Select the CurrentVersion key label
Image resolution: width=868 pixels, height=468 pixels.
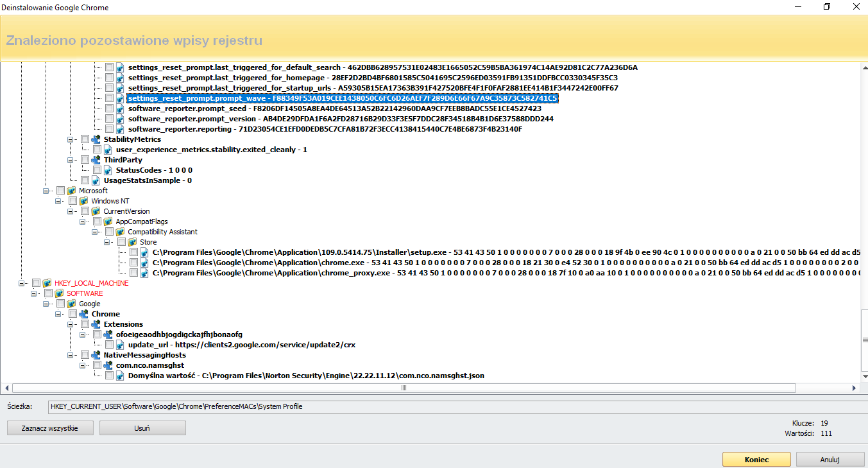[x=127, y=211]
